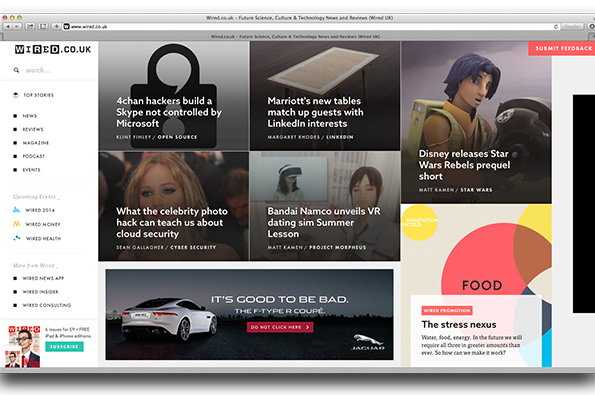Click the bookmarks button in Safari toolbar
This screenshot has width=595, height=395.
coord(43,27)
